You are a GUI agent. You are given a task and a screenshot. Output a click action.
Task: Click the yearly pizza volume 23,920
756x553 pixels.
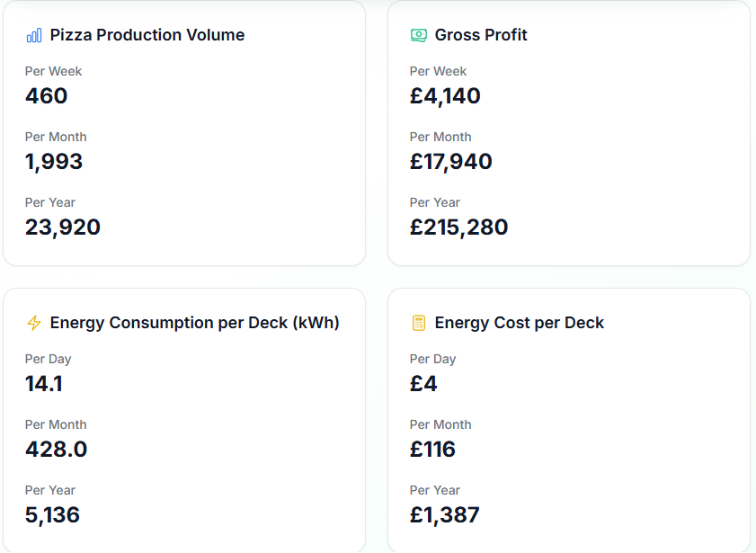click(63, 227)
